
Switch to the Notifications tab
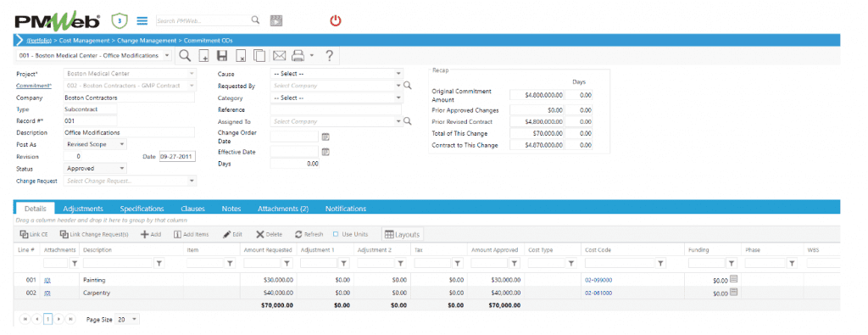[346, 209]
